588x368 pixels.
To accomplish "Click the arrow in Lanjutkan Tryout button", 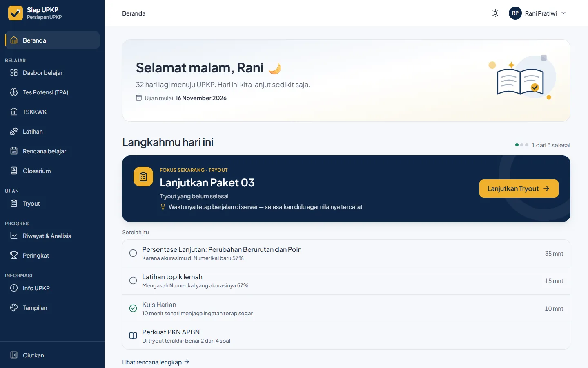I will coord(546,188).
